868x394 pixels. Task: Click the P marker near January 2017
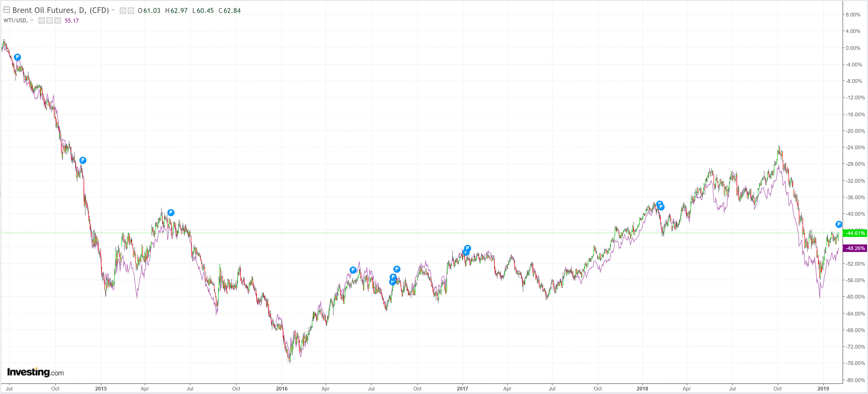coord(467,248)
